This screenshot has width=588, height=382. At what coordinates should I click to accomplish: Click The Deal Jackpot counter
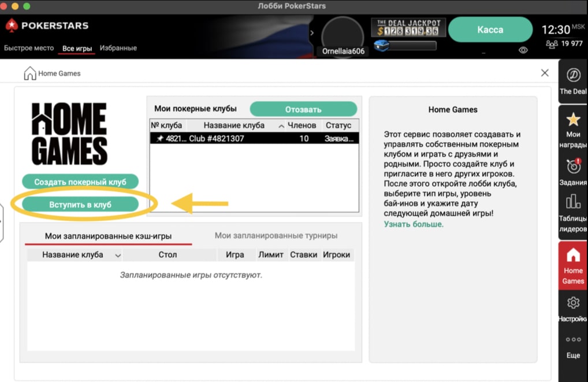tap(408, 27)
